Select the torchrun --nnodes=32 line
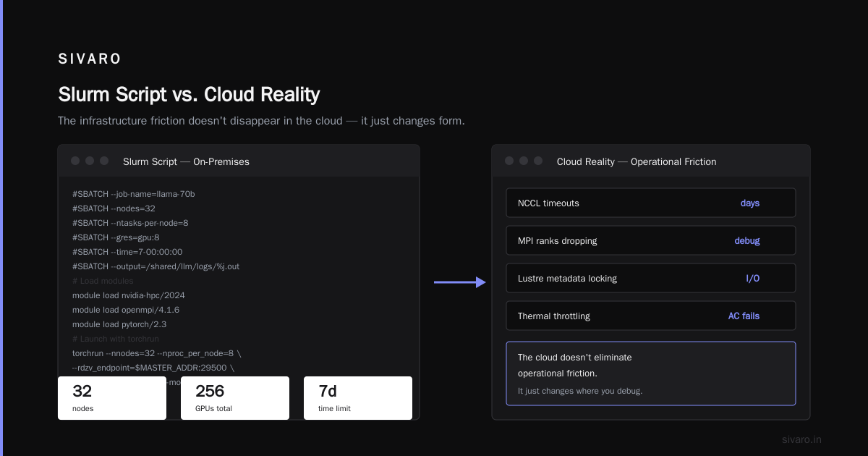The height and width of the screenshot is (456, 868). (x=157, y=353)
